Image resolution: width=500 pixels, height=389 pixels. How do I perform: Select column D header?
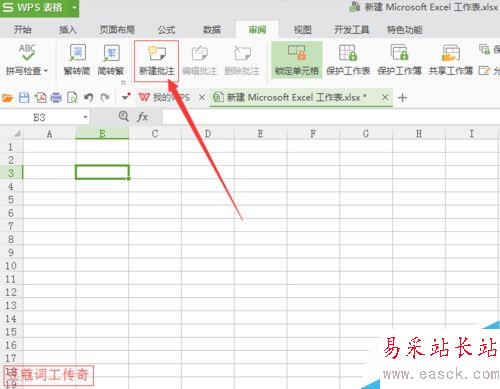[x=208, y=134]
